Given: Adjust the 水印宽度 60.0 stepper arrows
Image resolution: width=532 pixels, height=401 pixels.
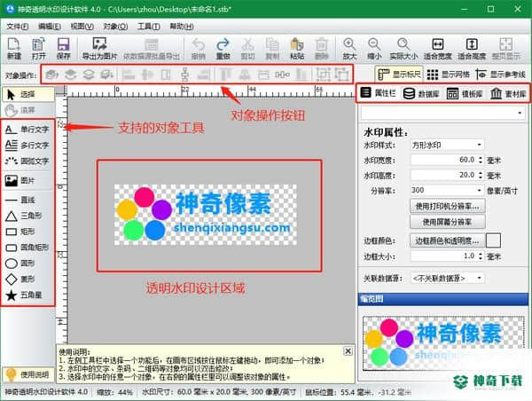Looking at the screenshot, I should coord(481,160).
